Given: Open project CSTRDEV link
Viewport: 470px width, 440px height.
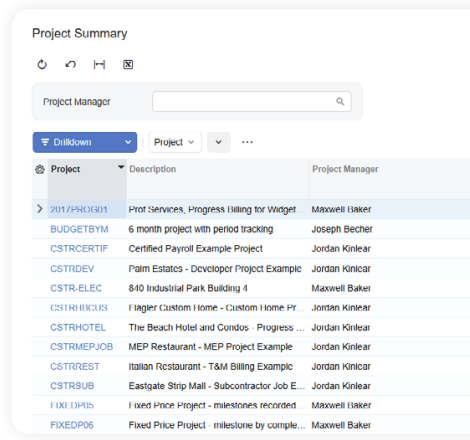Looking at the screenshot, I should click(x=72, y=269).
